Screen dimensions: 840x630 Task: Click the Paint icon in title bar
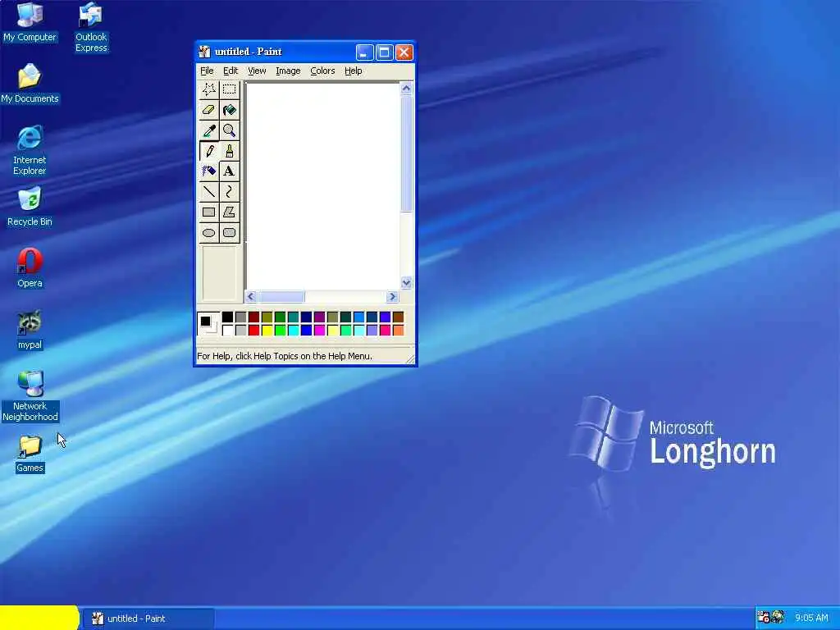[204, 52]
